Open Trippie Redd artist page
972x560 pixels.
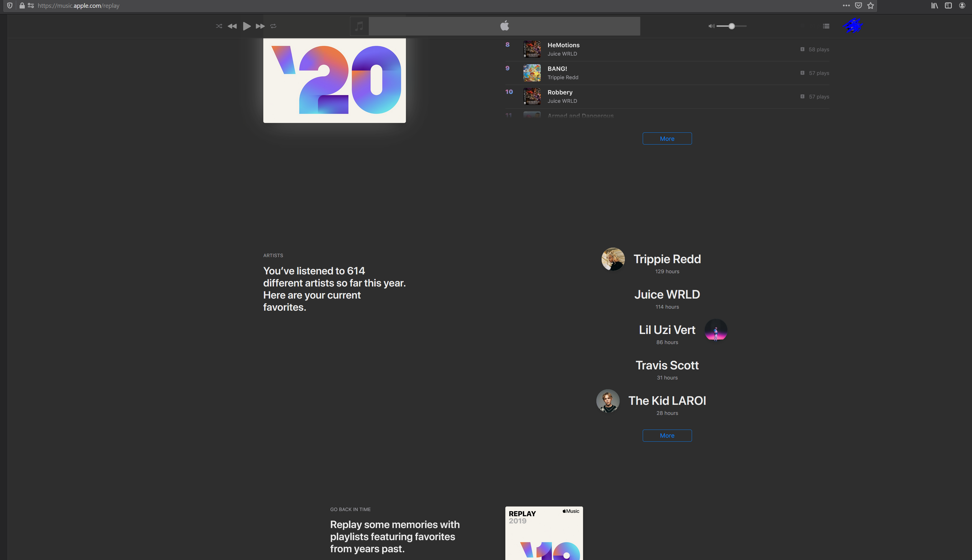[x=667, y=259]
